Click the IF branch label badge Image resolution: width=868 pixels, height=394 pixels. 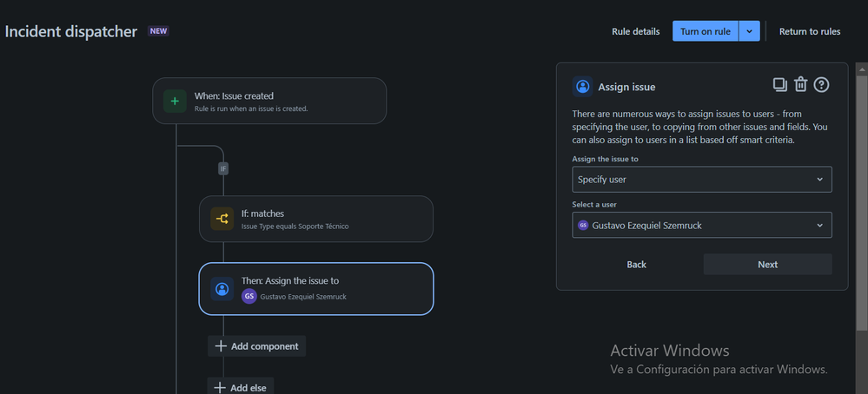(223, 168)
